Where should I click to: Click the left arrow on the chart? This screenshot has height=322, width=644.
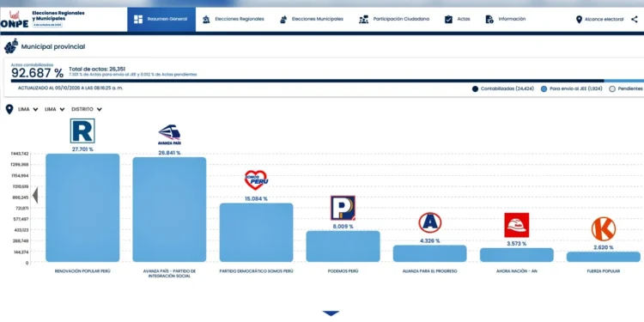click(35, 195)
